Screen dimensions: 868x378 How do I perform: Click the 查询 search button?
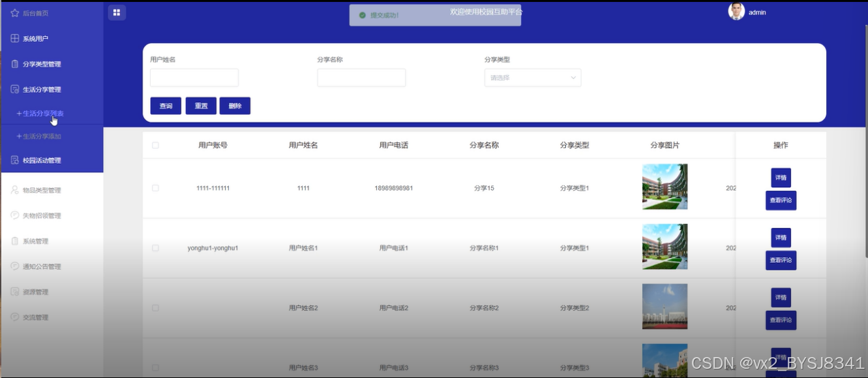point(166,106)
